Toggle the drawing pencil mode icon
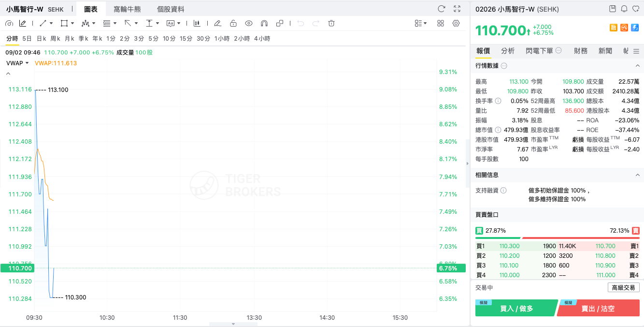 point(23,23)
